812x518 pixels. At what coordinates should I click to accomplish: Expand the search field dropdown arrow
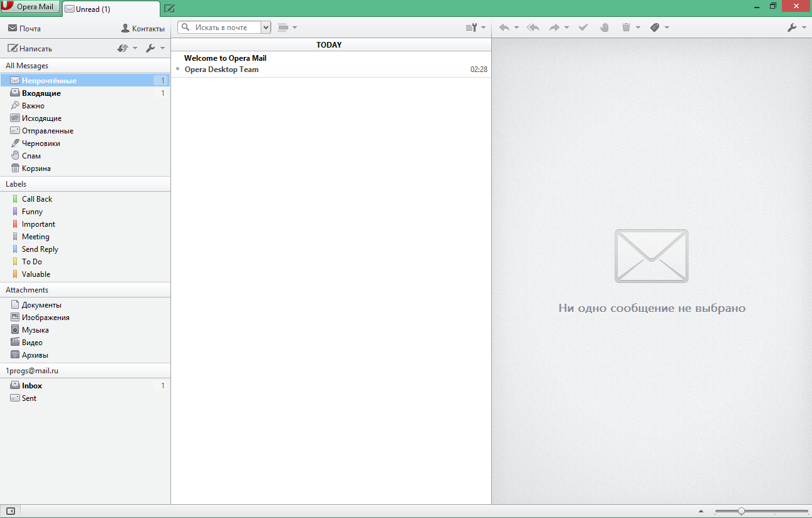click(x=266, y=28)
